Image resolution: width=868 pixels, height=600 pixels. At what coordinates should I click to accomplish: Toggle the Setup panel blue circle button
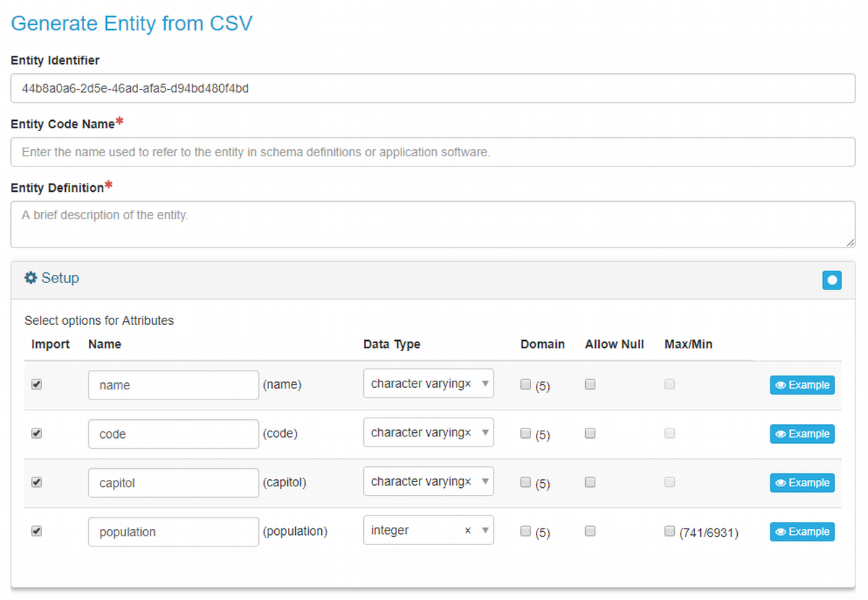(832, 280)
